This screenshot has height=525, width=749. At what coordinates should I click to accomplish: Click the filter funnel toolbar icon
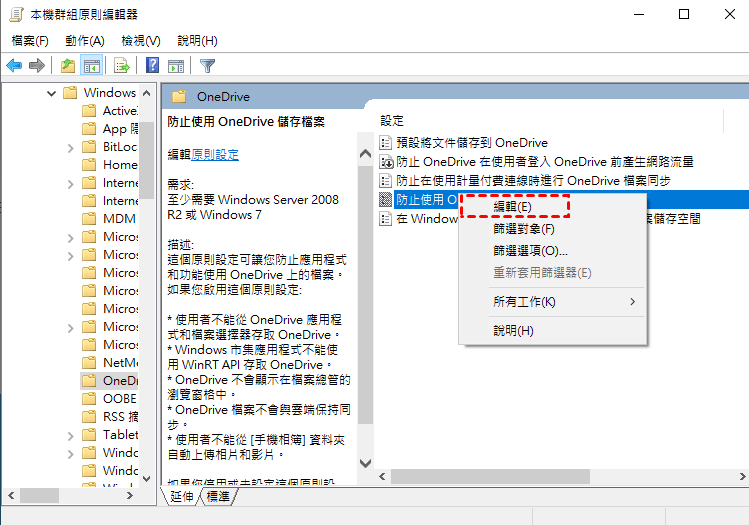pos(207,66)
